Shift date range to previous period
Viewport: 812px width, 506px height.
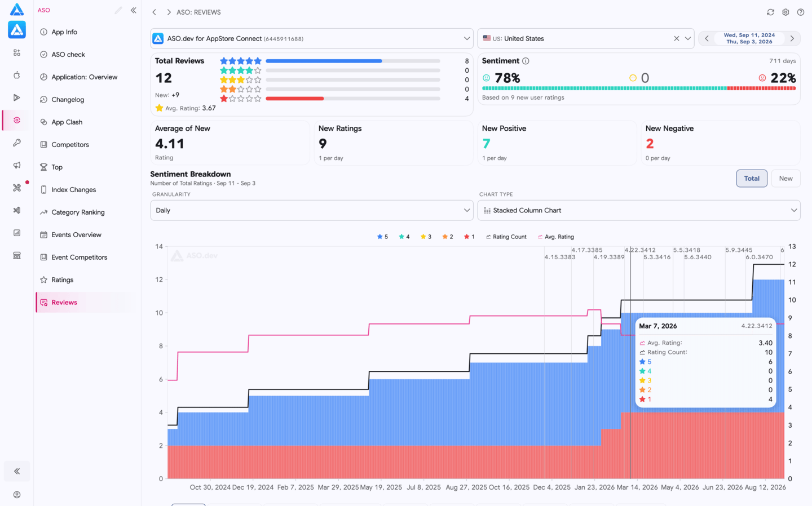pyautogui.click(x=707, y=38)
